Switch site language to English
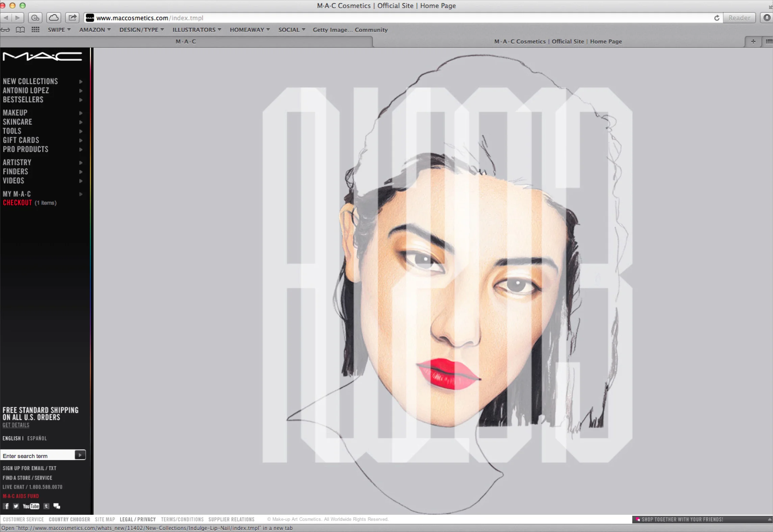773x532 pixels. point(12,438)
